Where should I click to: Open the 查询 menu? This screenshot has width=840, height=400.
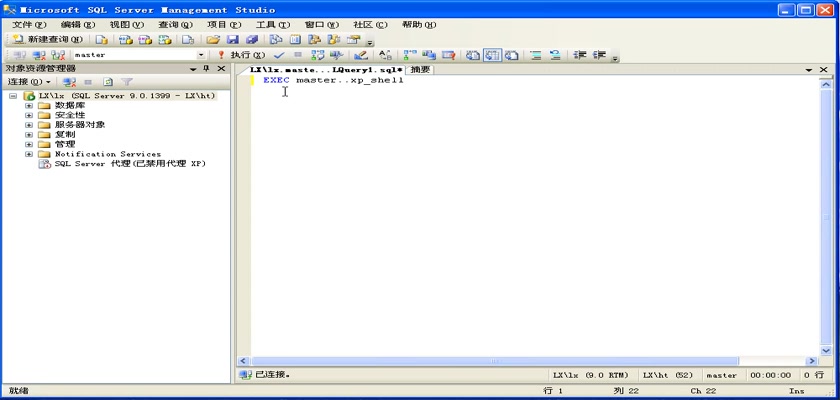175,25
